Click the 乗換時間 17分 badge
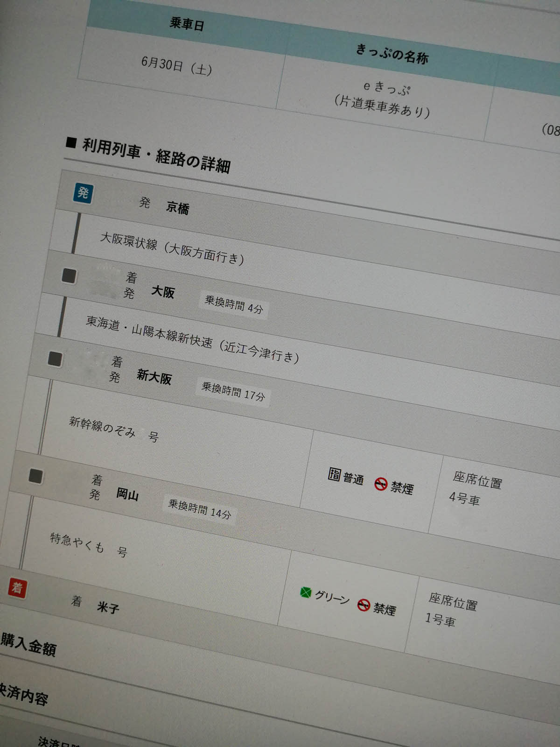560x747 pixels. coord(233,391)
